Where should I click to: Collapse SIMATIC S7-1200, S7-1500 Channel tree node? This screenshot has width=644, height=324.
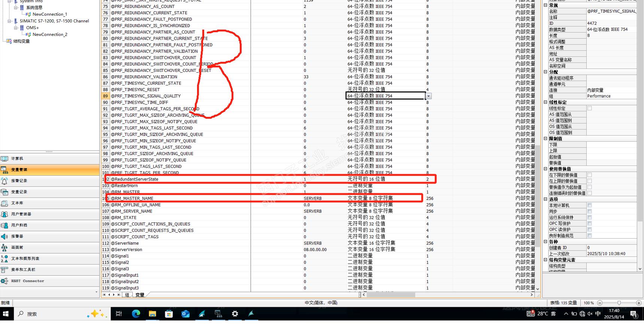point(9,21)
